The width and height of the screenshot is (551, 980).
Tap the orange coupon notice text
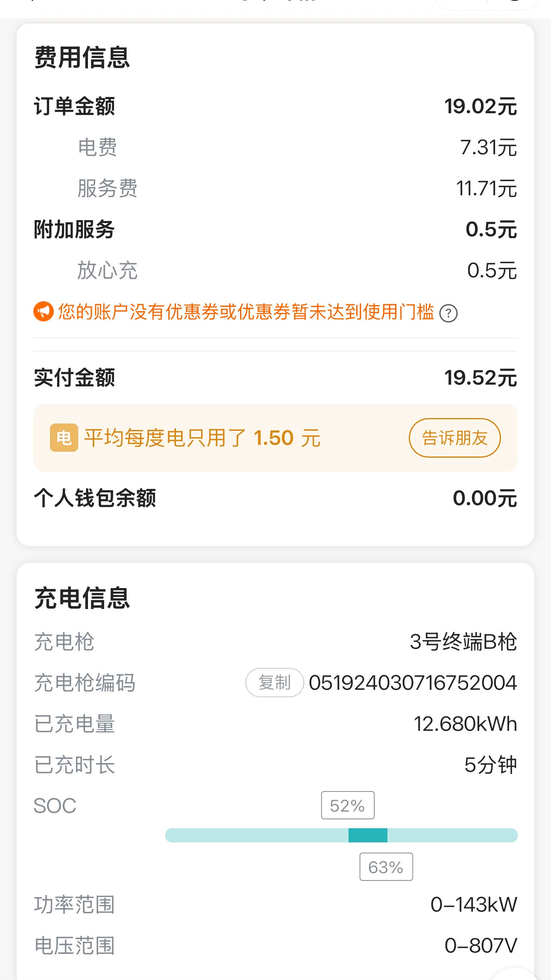click(x=246, y=312)
